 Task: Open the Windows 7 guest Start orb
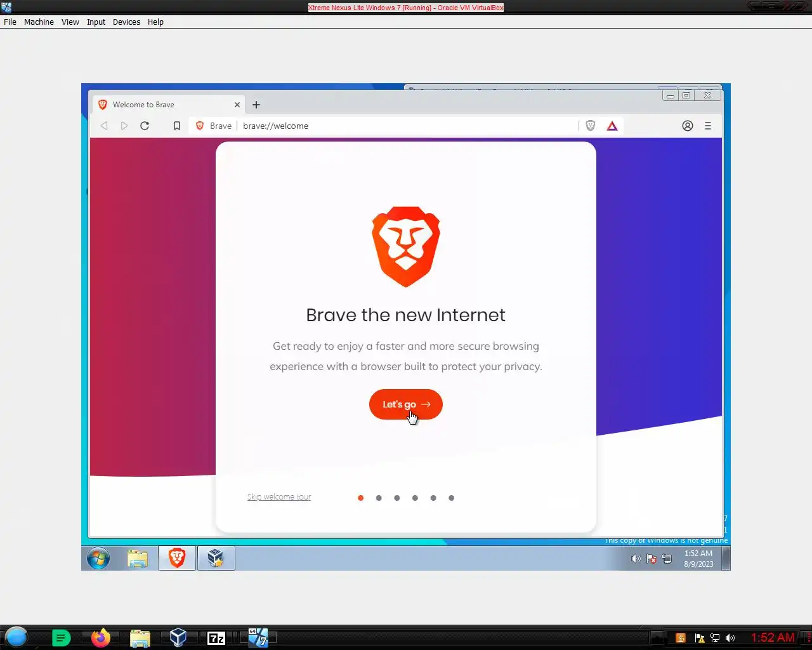point(98,559)
